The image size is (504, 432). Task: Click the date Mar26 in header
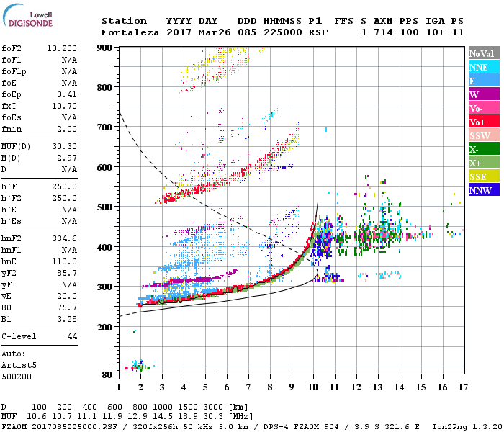click(214, 32)
